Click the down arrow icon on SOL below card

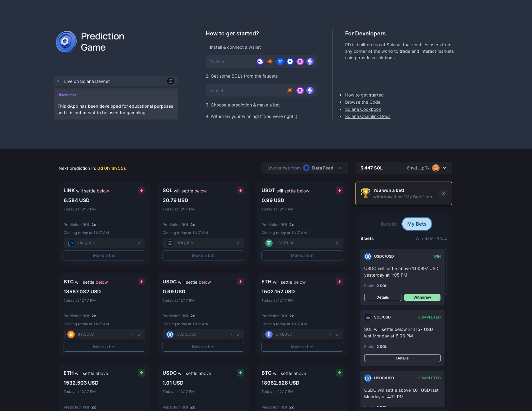click(240, 190)
